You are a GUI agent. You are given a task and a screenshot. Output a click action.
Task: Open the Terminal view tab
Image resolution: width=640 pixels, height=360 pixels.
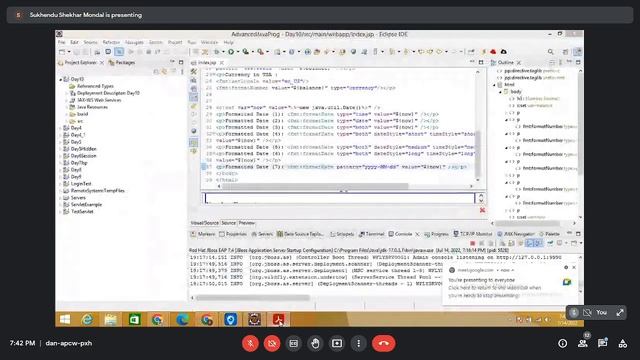tap(371, 234)
